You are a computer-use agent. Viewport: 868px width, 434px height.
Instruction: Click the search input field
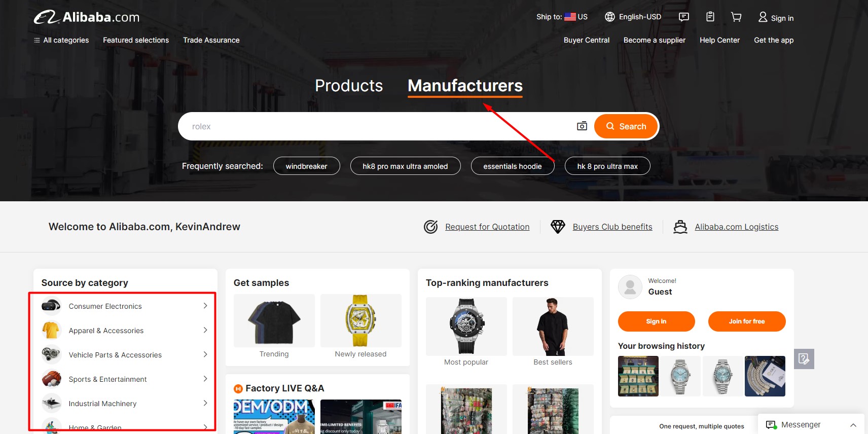pyautogui.click(x=375, y=126)
